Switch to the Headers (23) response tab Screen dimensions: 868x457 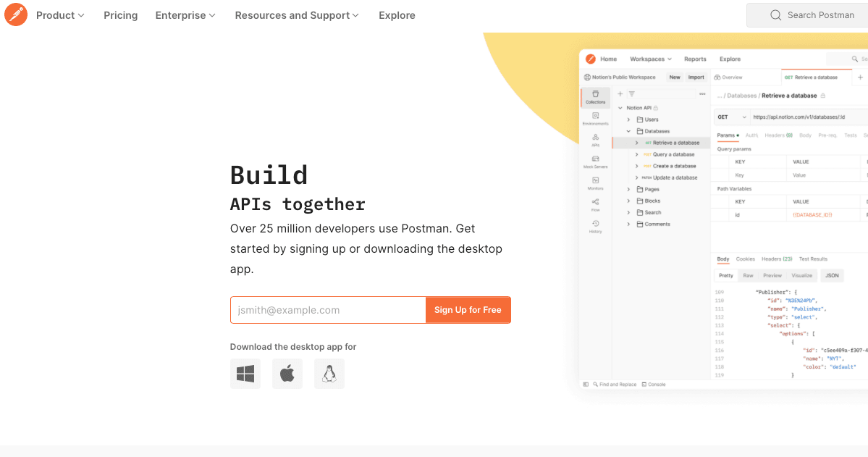[x=777, y=259]
